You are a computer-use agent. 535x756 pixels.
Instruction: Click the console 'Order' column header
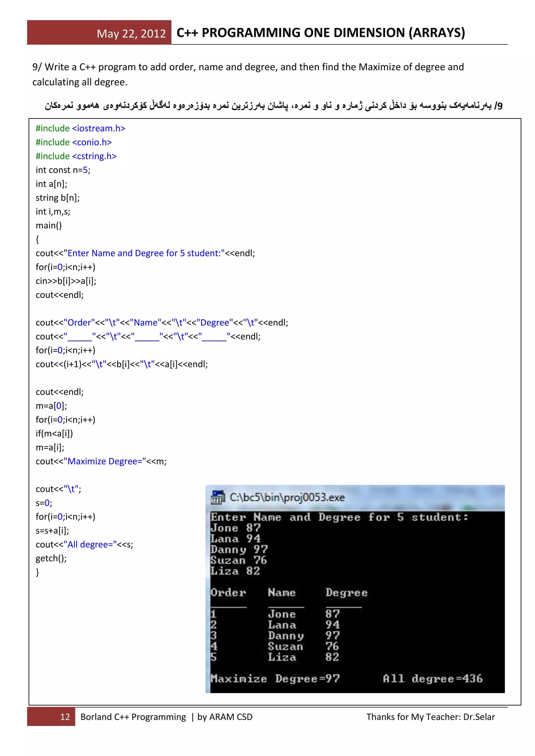coord(228,592)
